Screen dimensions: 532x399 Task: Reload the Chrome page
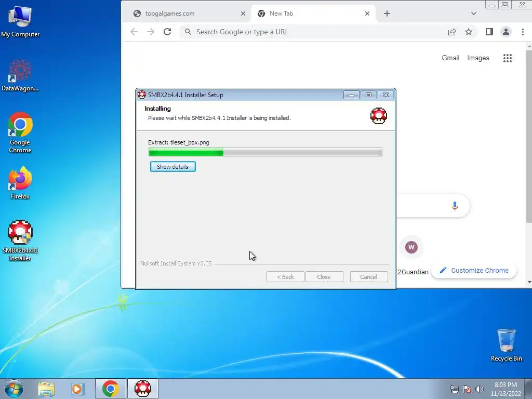tap(167, 32)
